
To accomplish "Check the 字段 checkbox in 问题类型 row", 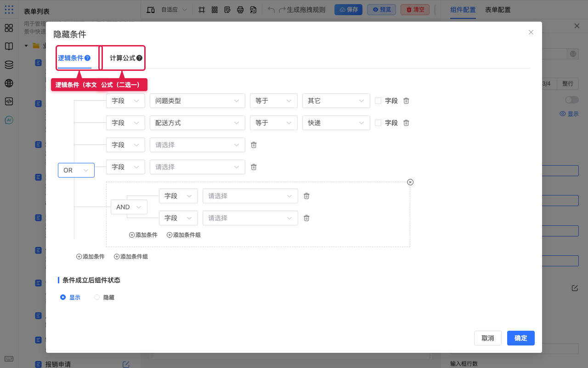I will tap(378, 101).
